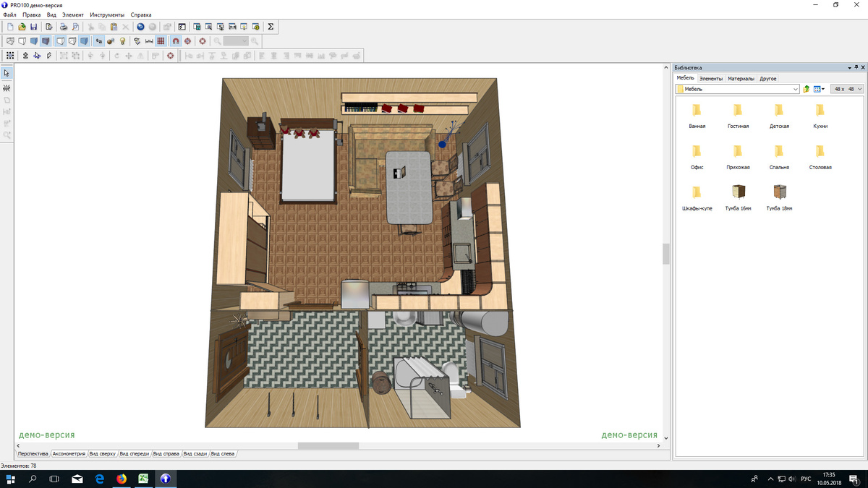Click the New project icon
The image size is (868, 488).
pos(10,27)
